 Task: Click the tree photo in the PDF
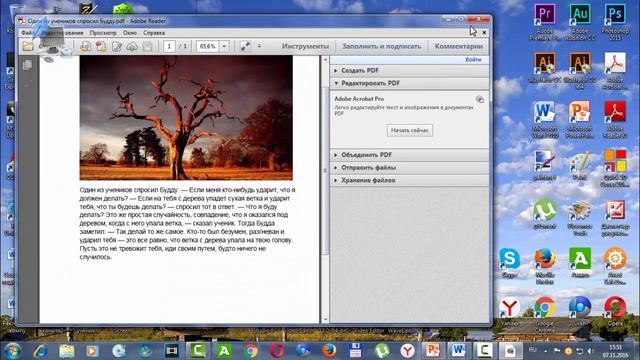point(186,118)
